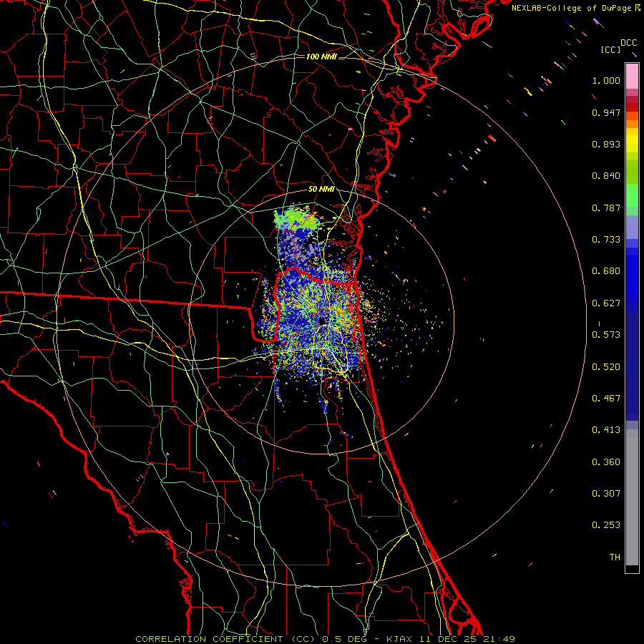Viewport: 644px width, 644px height.
Task: Click the green echo patch north of the radar
Action: click(296, 218)
